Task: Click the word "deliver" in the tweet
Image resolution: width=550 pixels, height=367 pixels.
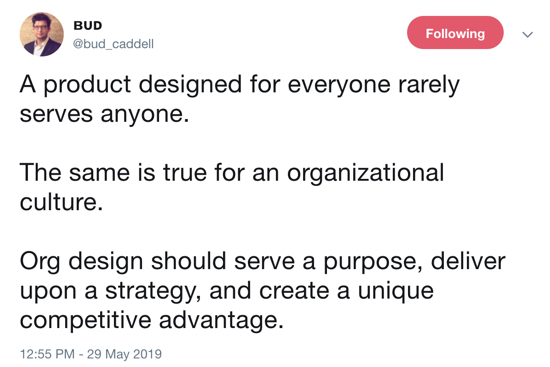Action: (468, 261)
